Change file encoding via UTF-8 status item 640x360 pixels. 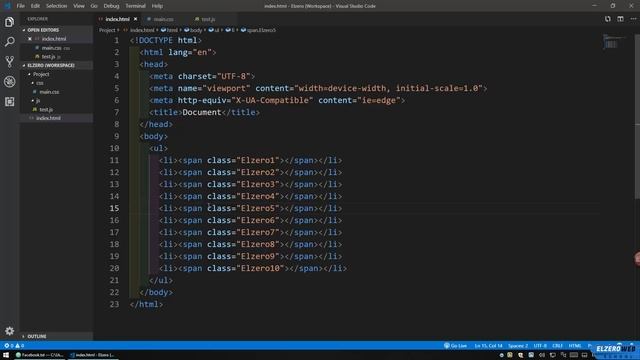point(540,346)
